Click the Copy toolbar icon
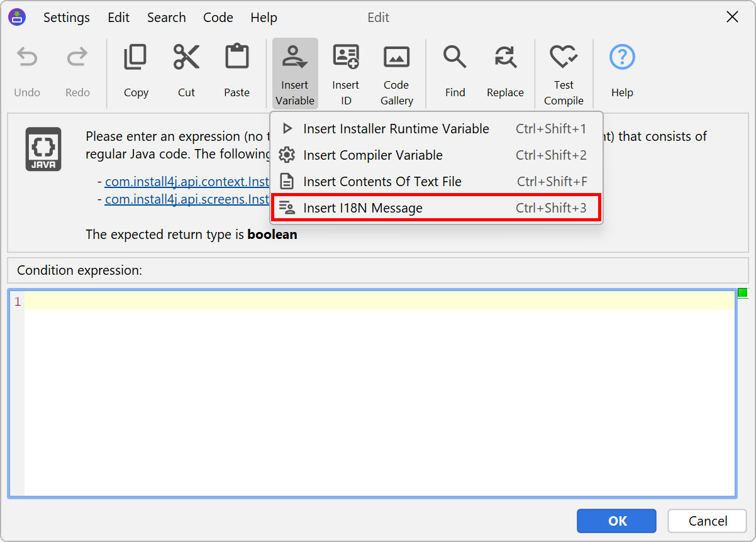Viewport: 756px width, 542px height. [135, 58]
